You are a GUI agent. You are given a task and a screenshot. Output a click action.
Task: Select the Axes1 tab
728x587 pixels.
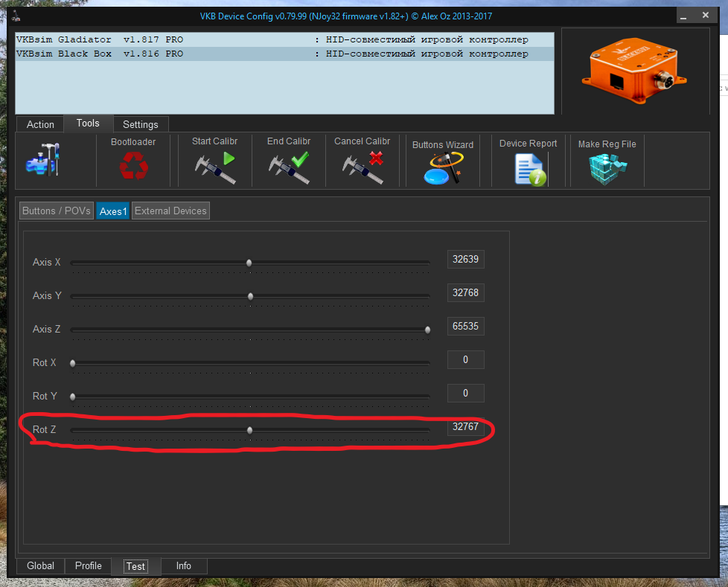113,211
